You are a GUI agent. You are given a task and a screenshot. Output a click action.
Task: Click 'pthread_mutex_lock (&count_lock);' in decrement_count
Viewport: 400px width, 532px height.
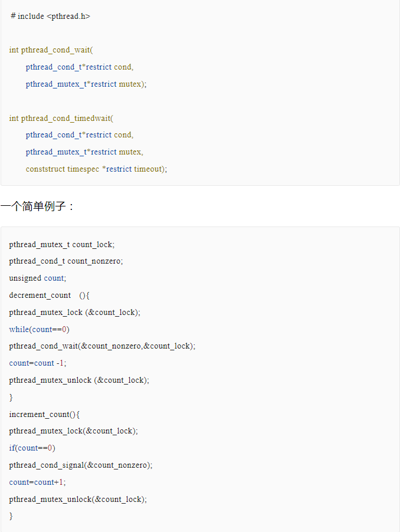click(74, 312)
